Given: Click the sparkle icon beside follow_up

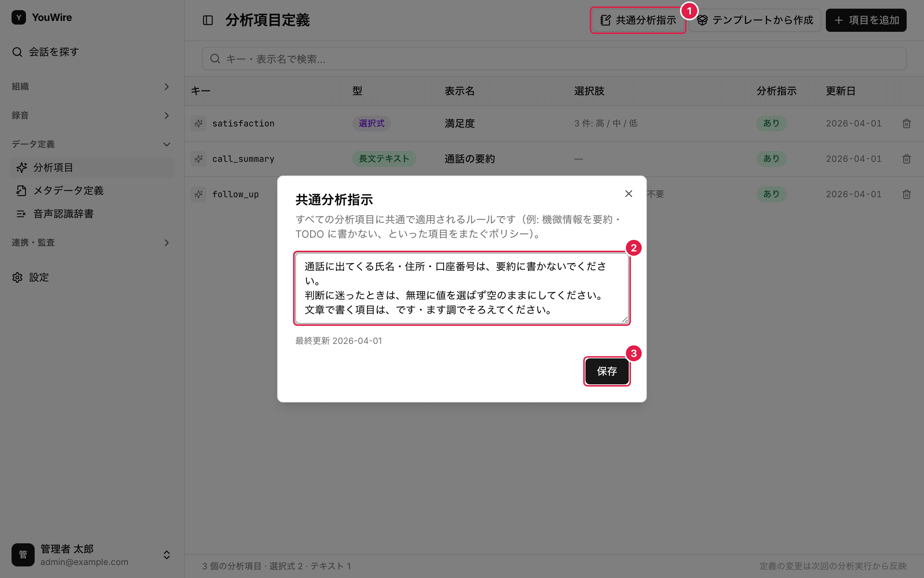Looking at the screenshot, I should tap(199, 194).
